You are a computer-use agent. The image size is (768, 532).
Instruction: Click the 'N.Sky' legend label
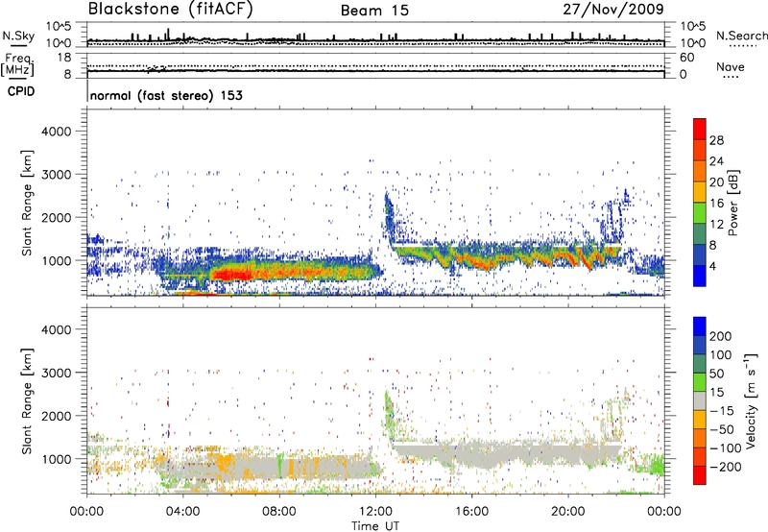point(18,36)
